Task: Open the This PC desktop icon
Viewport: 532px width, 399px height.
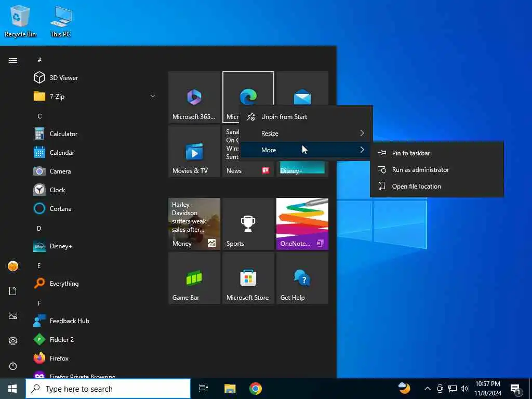Action: (60, 21)
